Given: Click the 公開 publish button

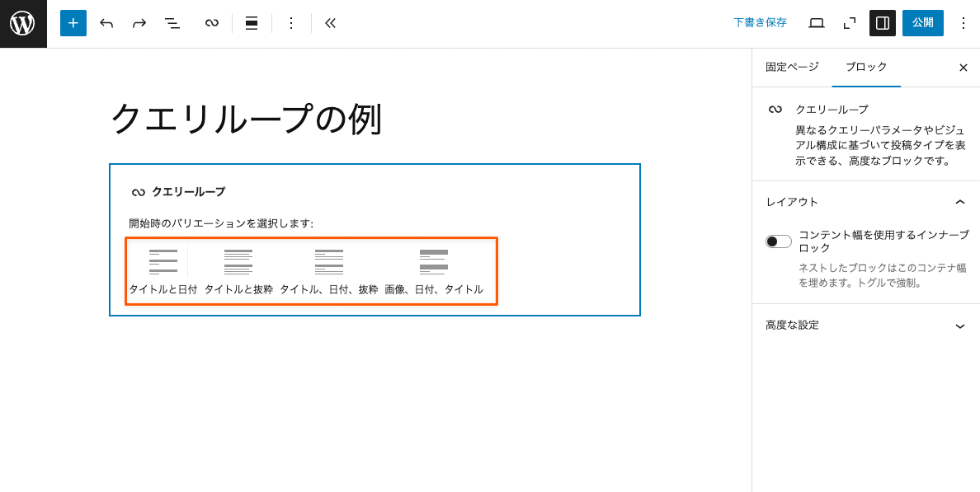Looking at the screenshot, I should (922, 23).
